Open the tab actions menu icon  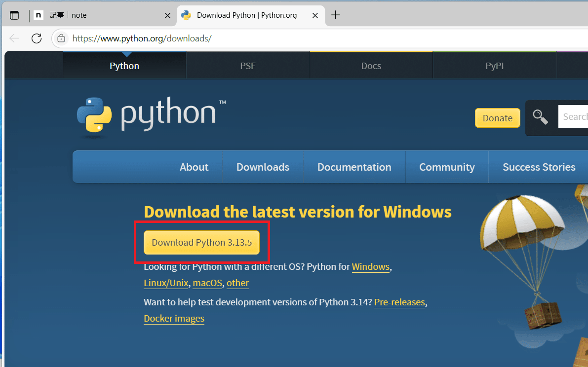[x=14, y=15]
